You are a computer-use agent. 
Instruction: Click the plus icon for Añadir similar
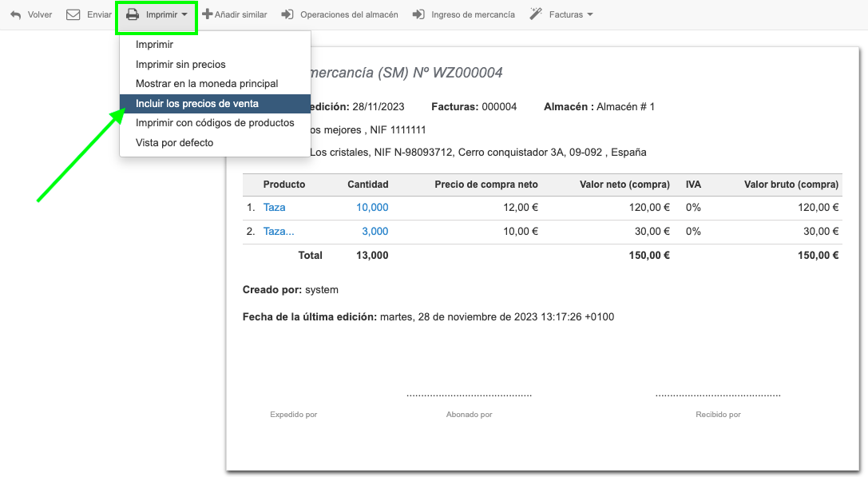point(208,14)
